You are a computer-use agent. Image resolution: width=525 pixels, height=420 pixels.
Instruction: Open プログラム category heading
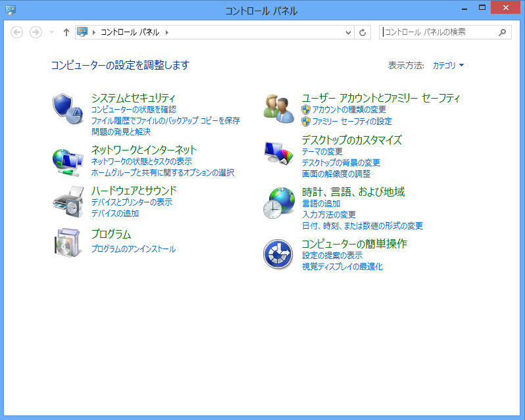[x=111, y=234]
